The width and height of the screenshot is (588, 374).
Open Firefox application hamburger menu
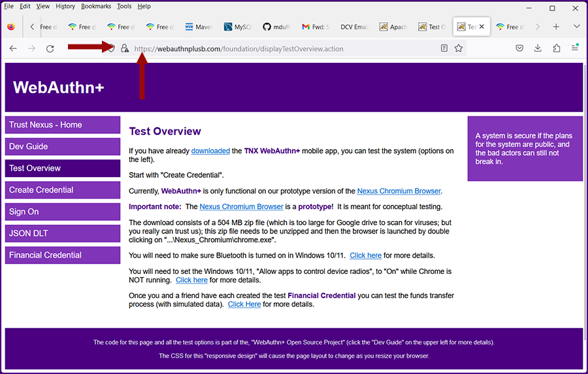click(x=575, y=48)
